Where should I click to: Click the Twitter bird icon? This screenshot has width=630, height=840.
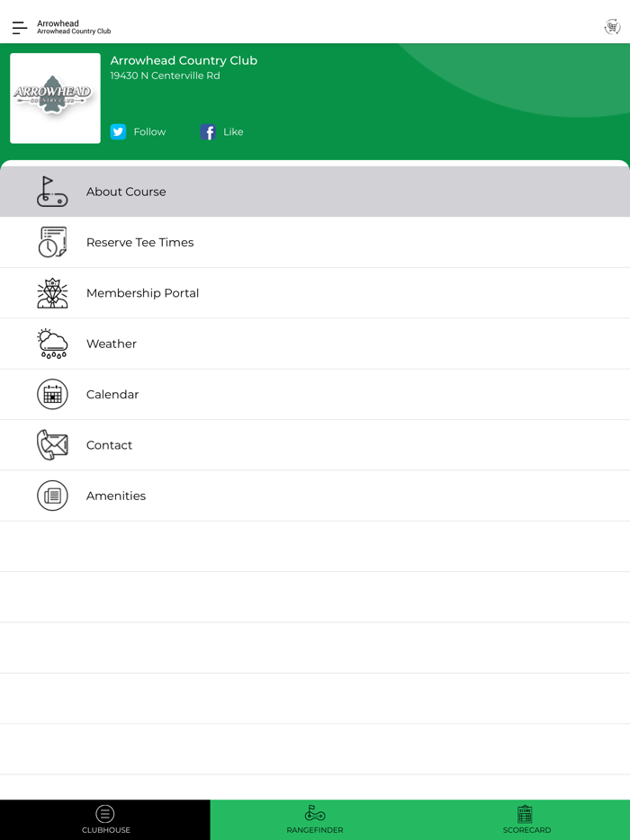coord(118,132)
